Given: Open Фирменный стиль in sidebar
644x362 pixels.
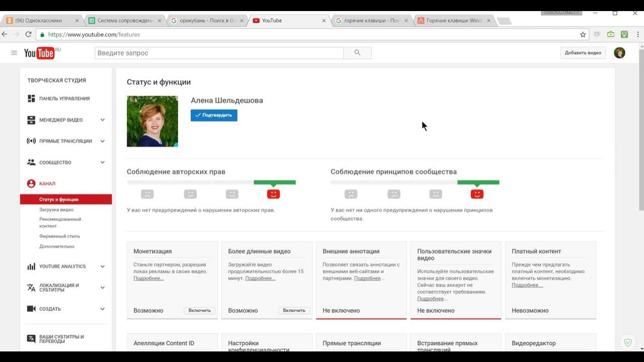Looking at the screenshot, I should [59, 236].
